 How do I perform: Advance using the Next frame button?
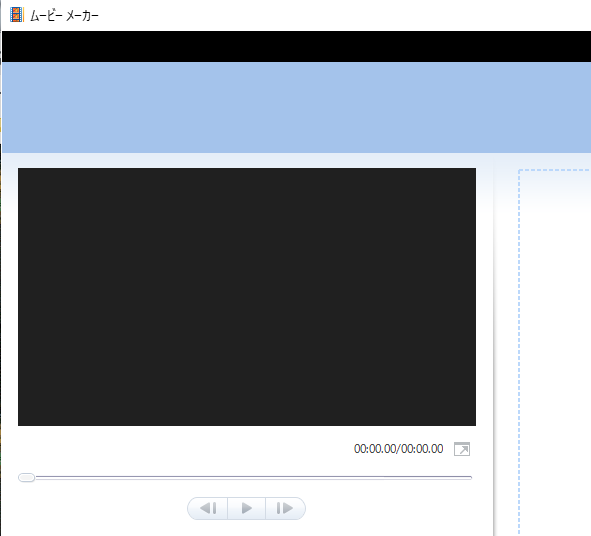click(285, 508)
